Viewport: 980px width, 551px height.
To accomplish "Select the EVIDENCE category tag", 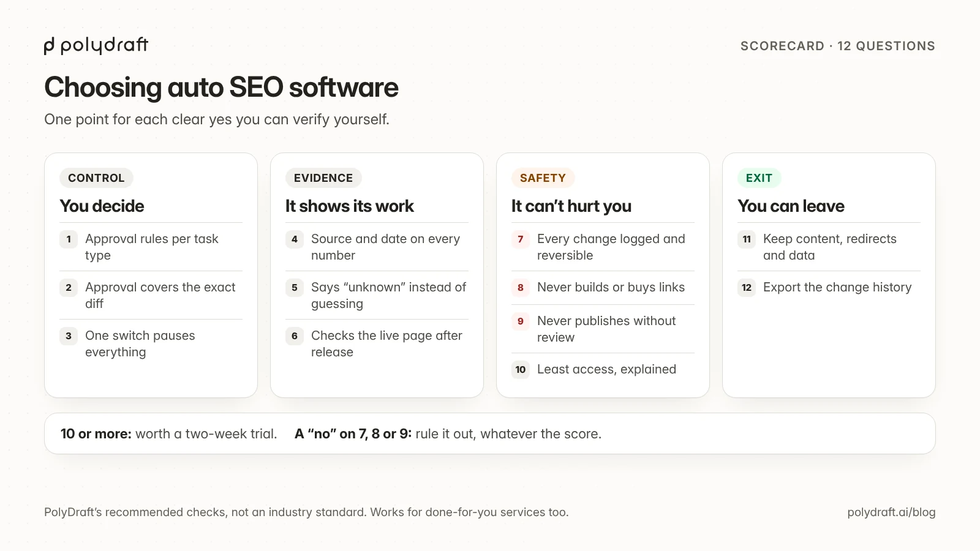I will (323, 178).
